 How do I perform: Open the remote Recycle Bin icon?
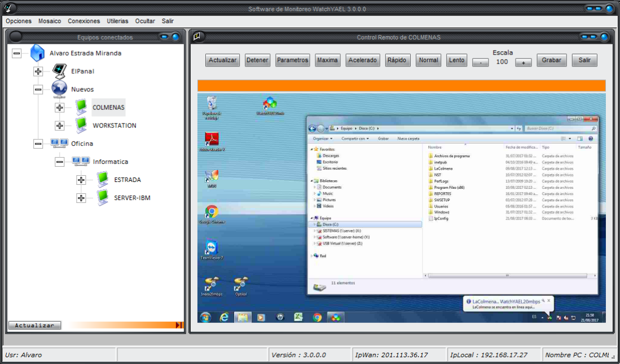coord(212,104)
